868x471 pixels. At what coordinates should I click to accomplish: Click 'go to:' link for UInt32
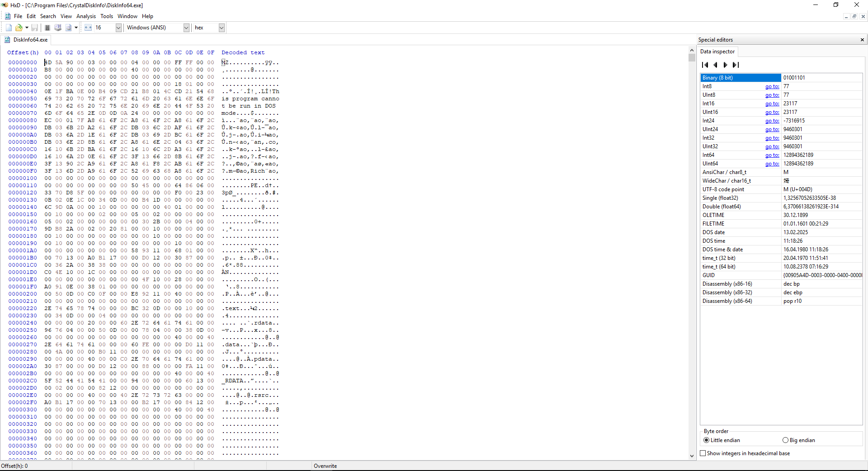772,146
